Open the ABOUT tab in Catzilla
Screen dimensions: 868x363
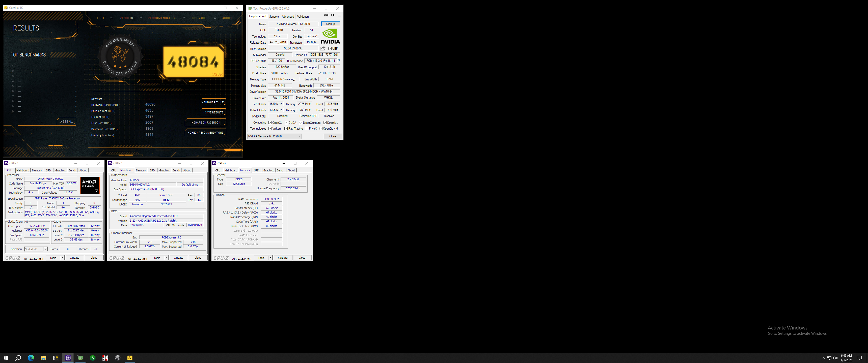227,18
